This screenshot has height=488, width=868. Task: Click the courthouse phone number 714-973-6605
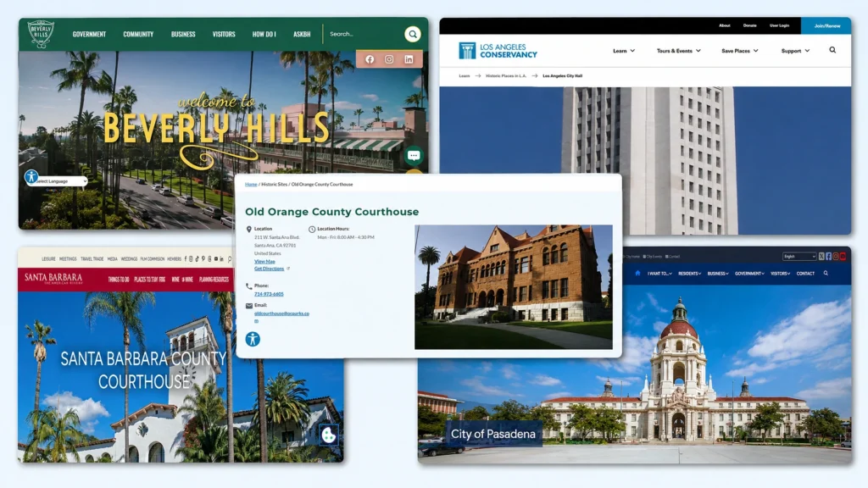269,294
